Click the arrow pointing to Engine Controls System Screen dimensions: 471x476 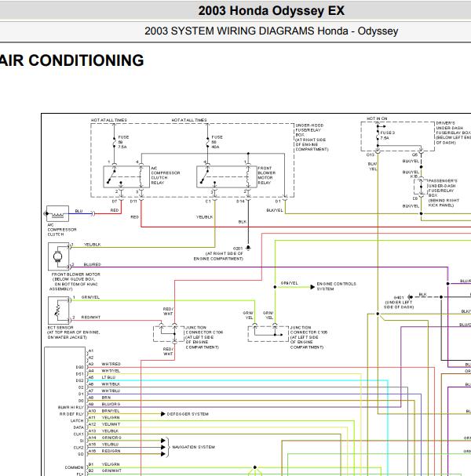point(312,287)
